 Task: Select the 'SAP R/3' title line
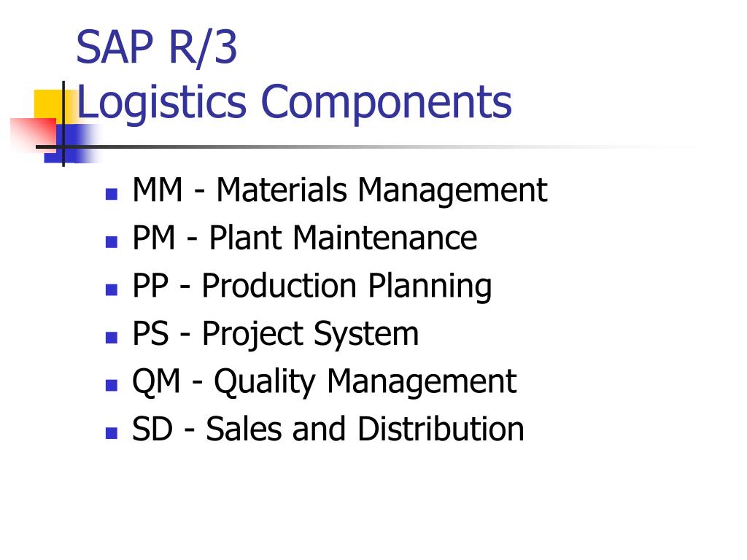[156, 47]
